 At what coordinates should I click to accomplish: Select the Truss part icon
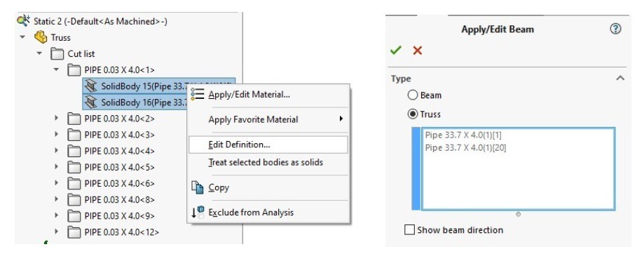(41, 37)
